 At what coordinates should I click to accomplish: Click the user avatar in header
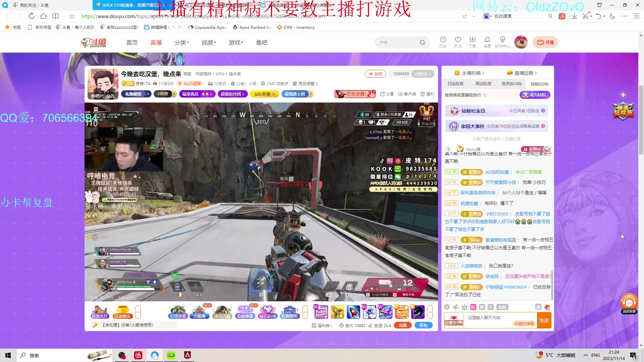pos(521,42)
